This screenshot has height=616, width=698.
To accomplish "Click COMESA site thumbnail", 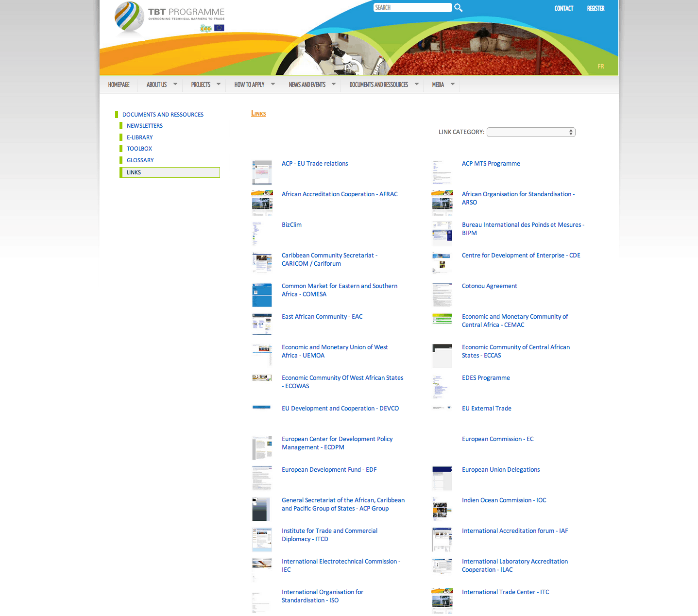I will 262,295.
